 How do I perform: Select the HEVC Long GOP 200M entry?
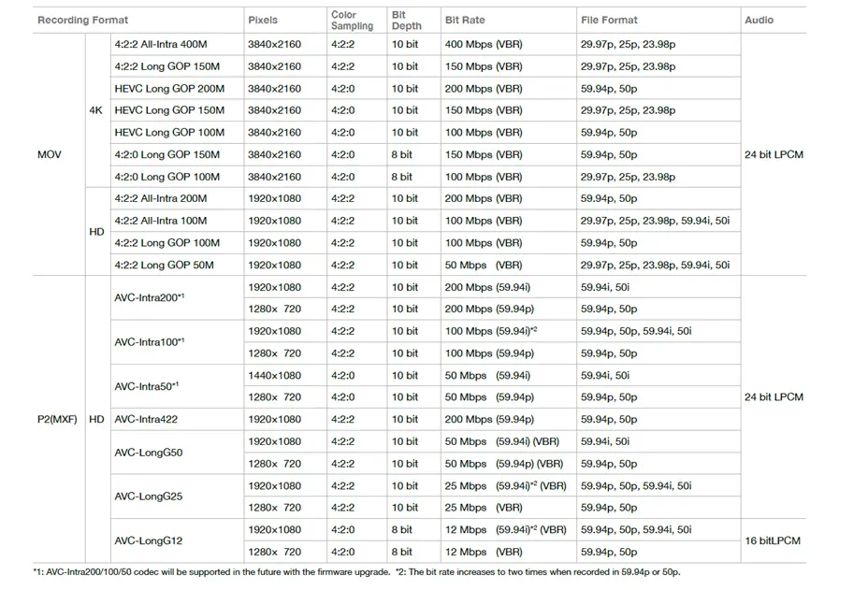coord(169,88)
